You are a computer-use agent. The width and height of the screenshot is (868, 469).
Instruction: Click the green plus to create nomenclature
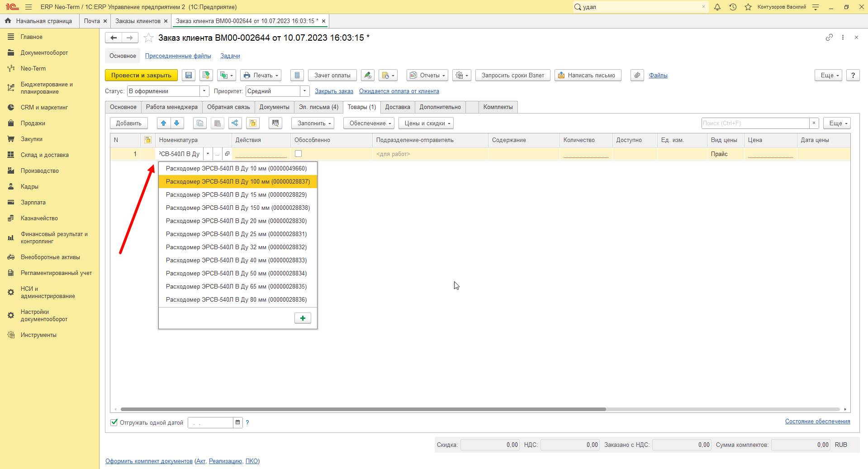coord(303,318)
